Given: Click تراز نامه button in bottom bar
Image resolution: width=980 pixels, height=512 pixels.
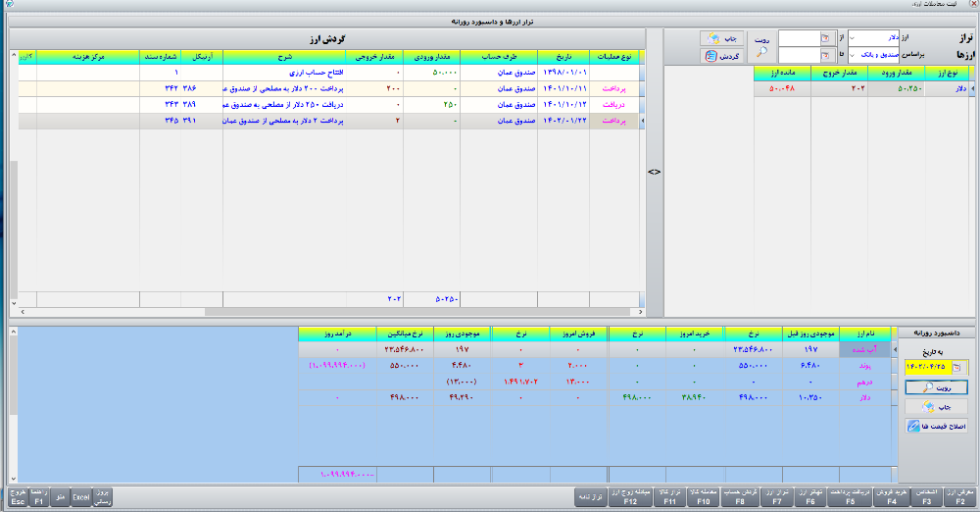Looking at the screenshot, I should [x=591, y=497].
